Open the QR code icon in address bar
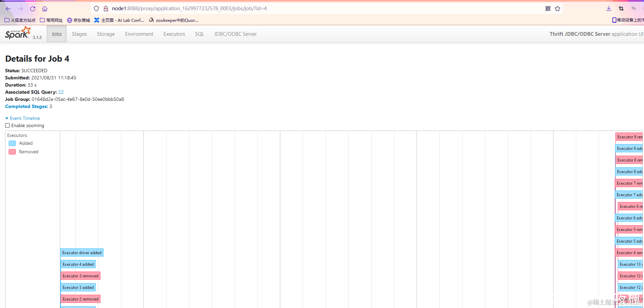This screenshot has height=308, width=644. [x=548, y=9]
